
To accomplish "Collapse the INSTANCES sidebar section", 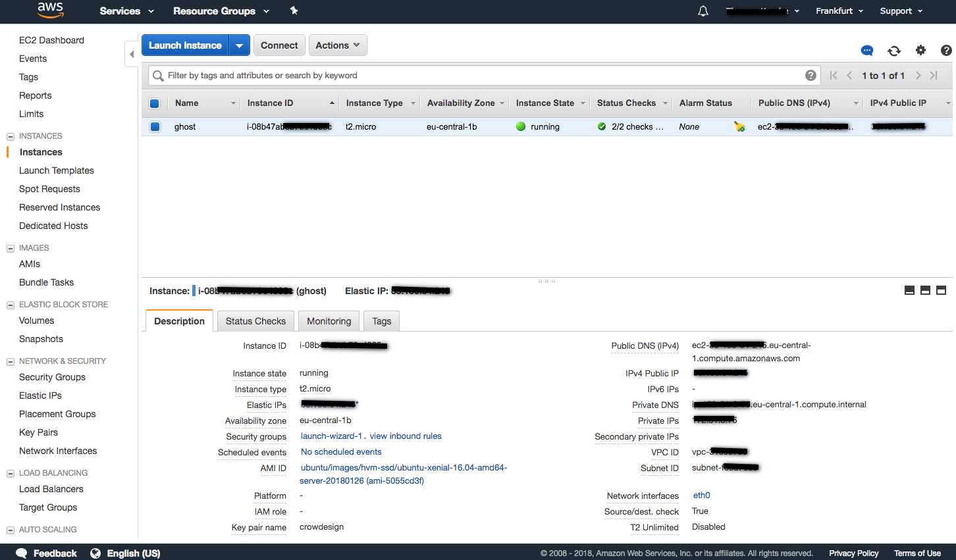I will pyautogui.click(x=11, y=136).
